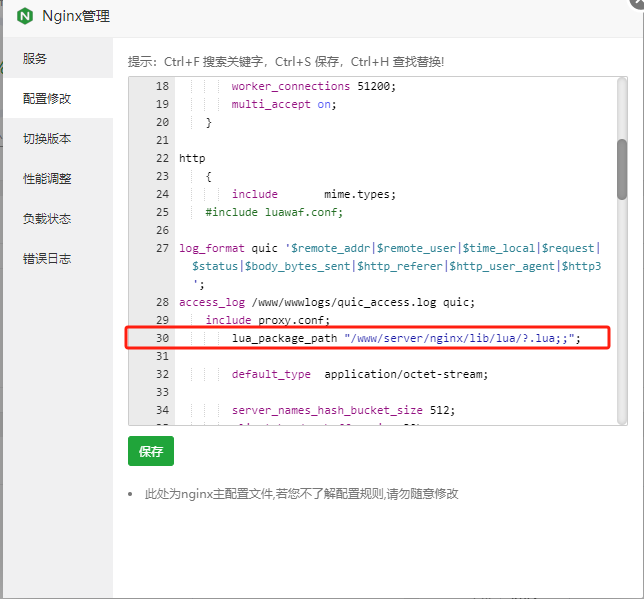This screenshot has height=599, width=644.
Task: Click line number 21 in gutter
Action: [x=162, y=141]
